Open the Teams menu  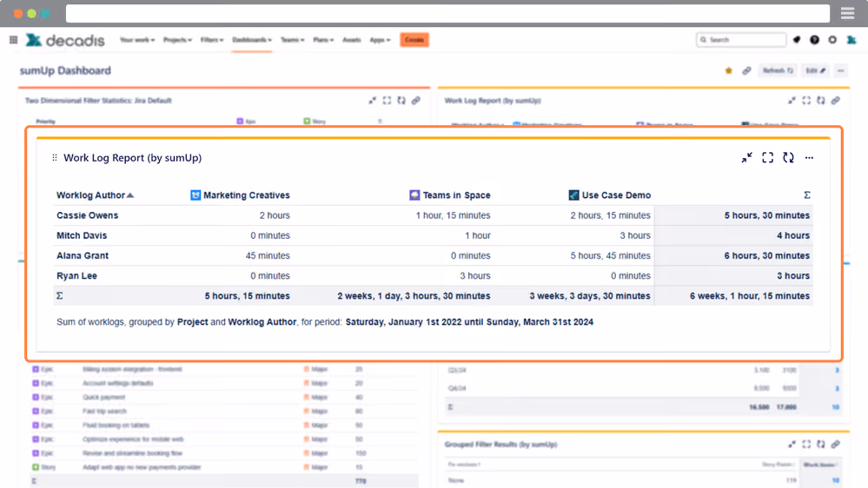tap(292, 40)
